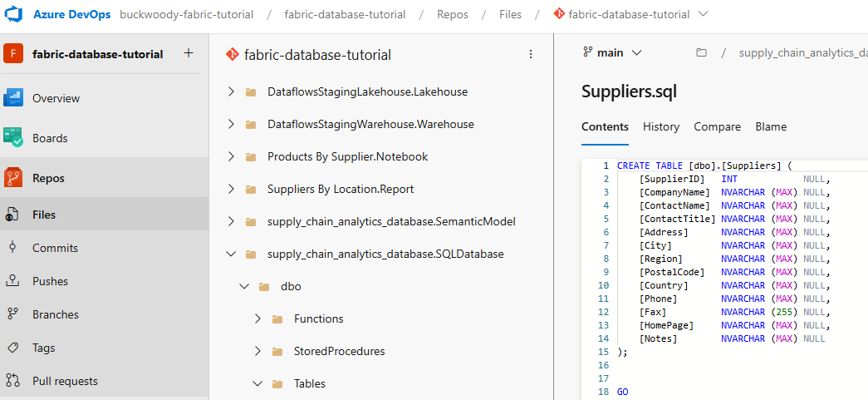
Task: Expand the StoredProcedures folder
Action: (x=257, y=351)
